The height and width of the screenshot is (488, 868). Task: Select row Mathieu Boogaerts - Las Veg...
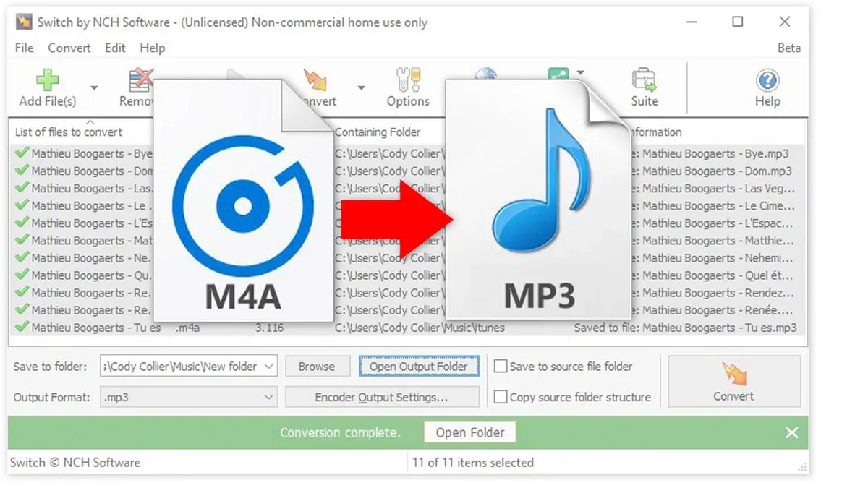pos(408,188)
